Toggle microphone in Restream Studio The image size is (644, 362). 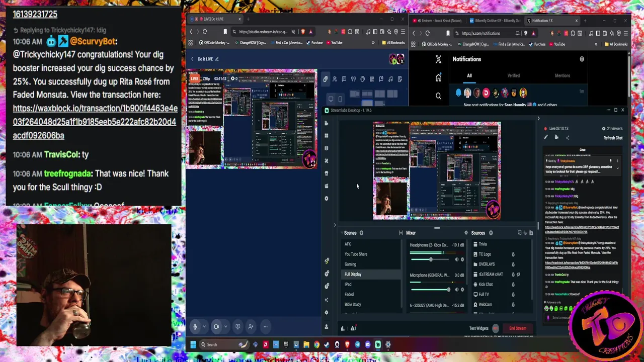pos(195,326)
